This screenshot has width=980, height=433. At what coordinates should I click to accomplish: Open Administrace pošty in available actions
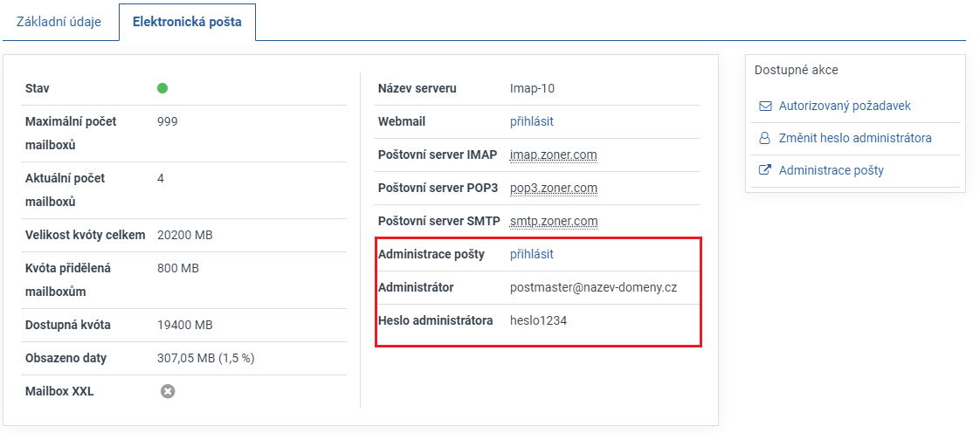coord(831,170)
